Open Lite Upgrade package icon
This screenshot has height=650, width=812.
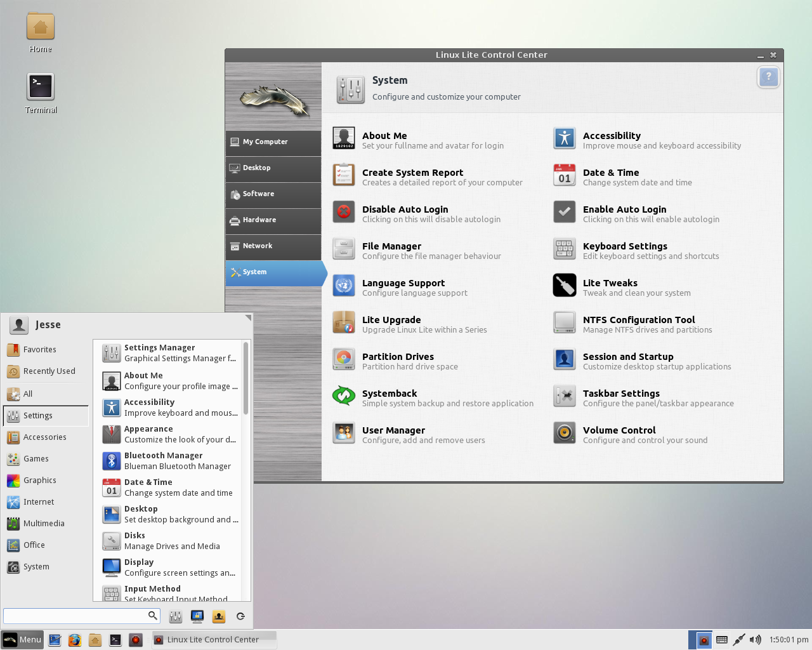pyautogui.click(x=344, y=322)
